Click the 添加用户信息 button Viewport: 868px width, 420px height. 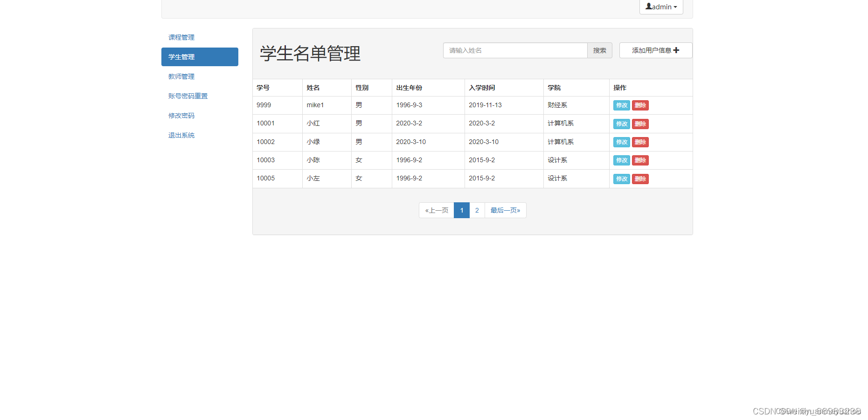tap(656, 50)
